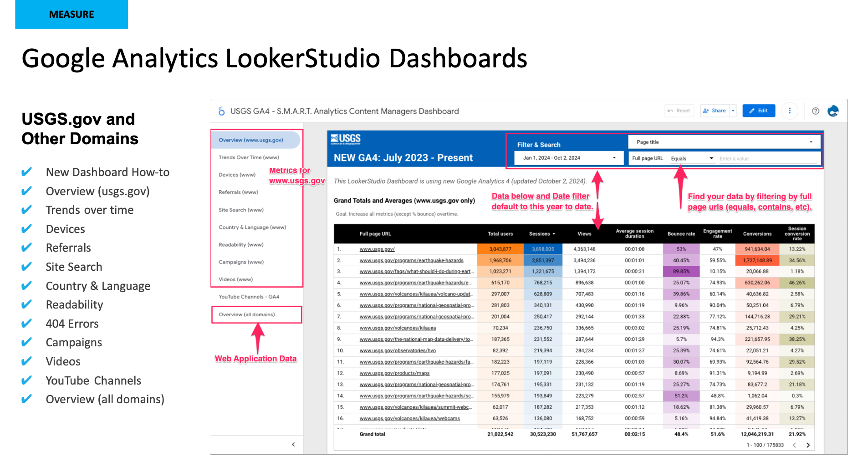Click the Edit button

click(x=759, y=111)
